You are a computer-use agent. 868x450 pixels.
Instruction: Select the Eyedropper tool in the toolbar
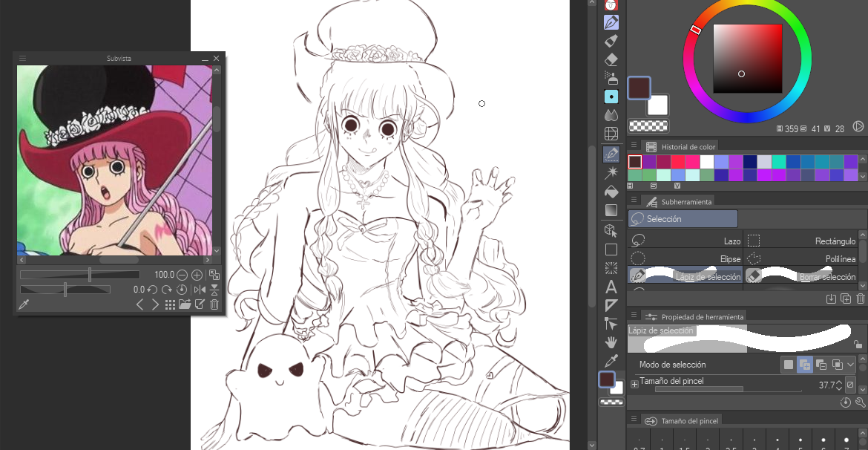point(611,362)
